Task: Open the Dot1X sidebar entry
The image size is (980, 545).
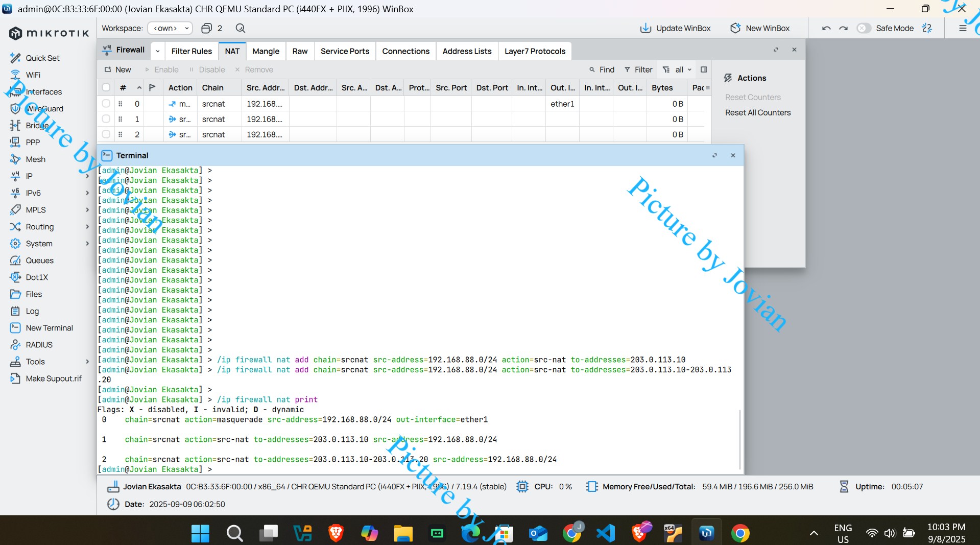Action: [x=37, y=277]
